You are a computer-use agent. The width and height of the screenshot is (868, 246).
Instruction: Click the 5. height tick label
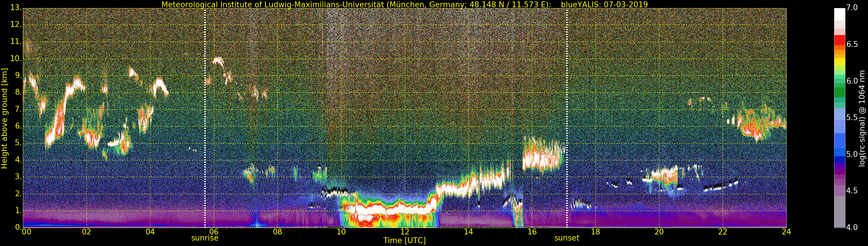pyautogui.click(x=18, y=143)
